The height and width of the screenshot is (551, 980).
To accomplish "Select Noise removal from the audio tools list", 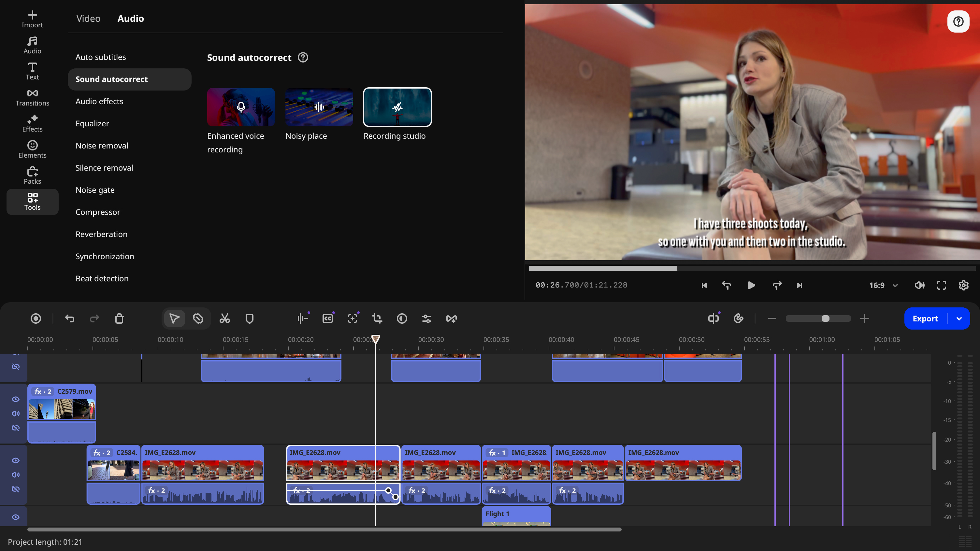I will [x=102, y=146].
